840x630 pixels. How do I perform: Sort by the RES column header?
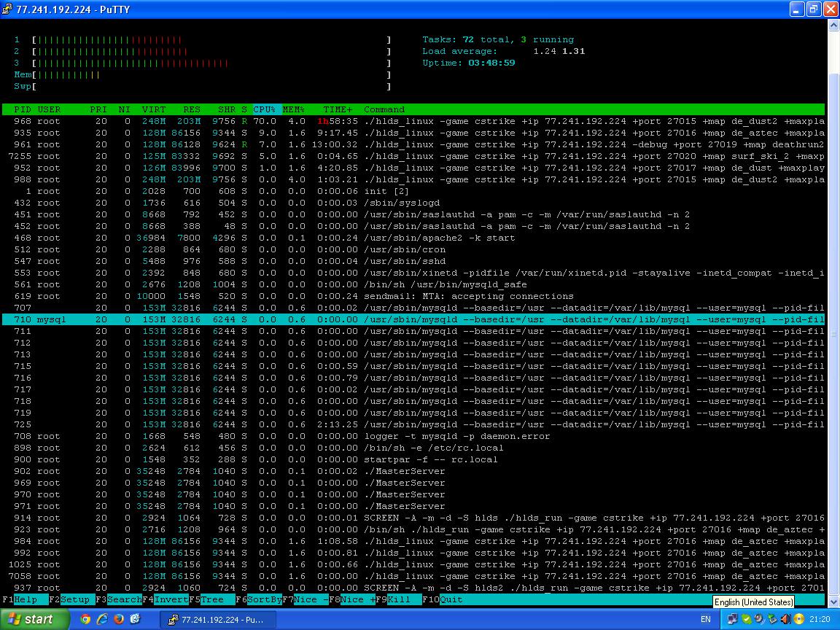[192, 109]
